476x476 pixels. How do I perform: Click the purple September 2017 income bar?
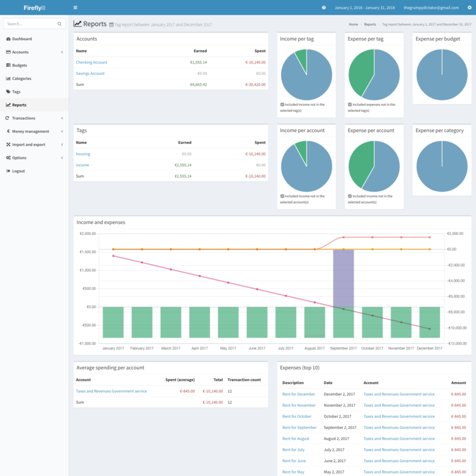click(x=343, y=278)
